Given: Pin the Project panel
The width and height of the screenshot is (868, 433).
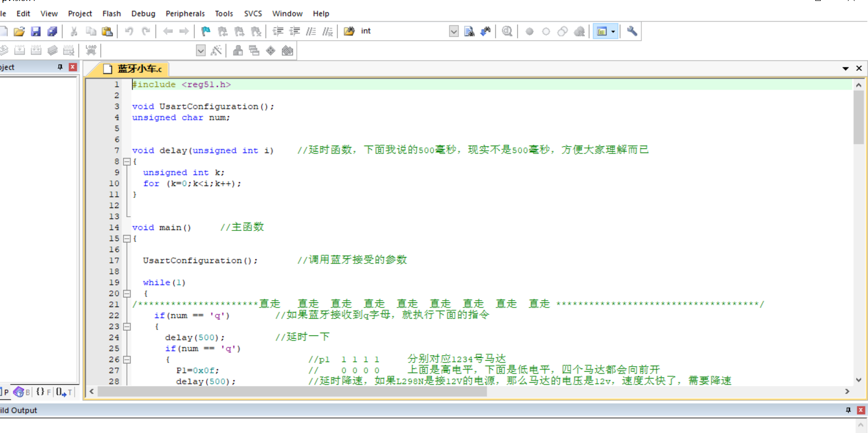Looking at the screenshot, I should [x=60, y=67].
